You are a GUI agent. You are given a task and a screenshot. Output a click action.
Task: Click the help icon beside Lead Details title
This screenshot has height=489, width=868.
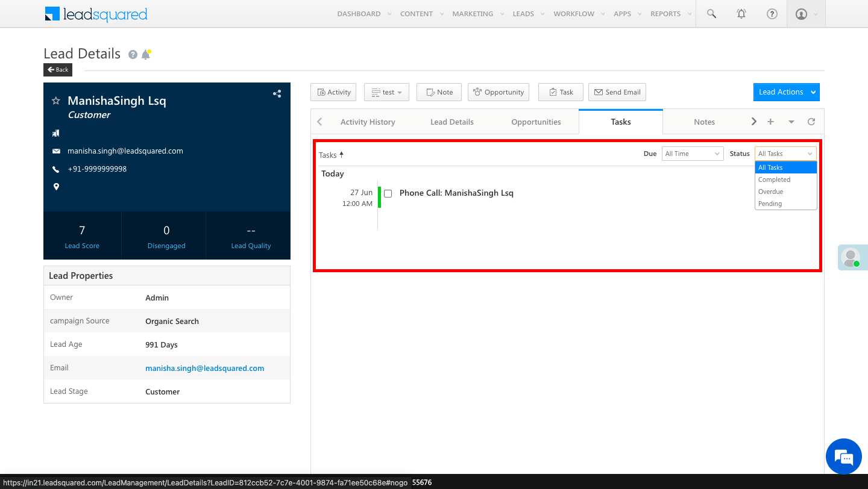click(x=133, y=54)
